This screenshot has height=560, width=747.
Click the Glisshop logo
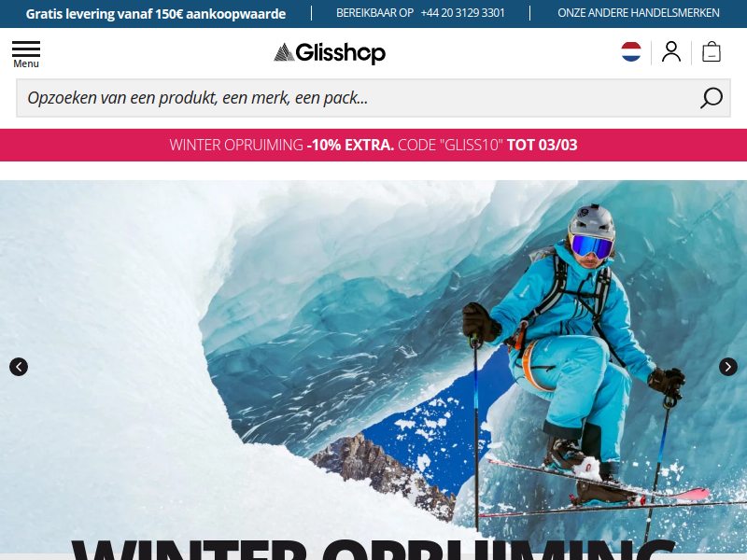pyautogui.click(x=330, y=53)
